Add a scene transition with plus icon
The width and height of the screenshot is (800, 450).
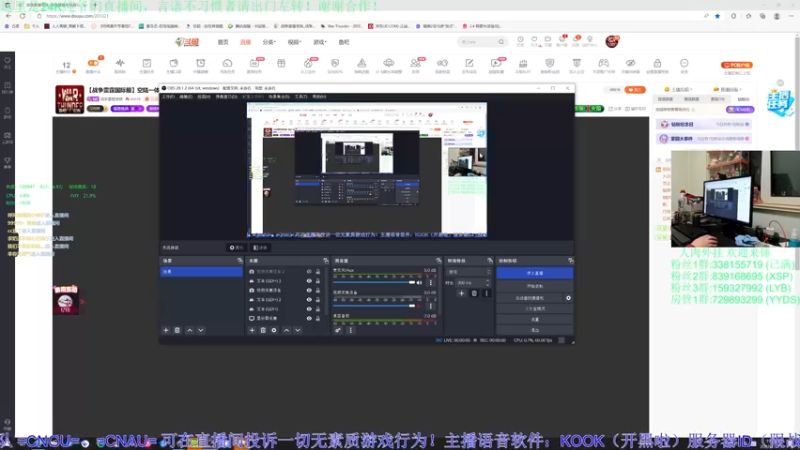pos(461,293)
